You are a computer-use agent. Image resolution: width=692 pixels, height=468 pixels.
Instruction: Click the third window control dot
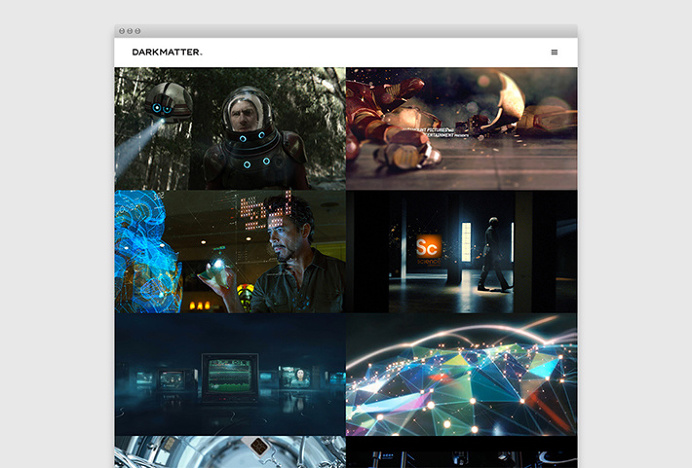(138, 31)
